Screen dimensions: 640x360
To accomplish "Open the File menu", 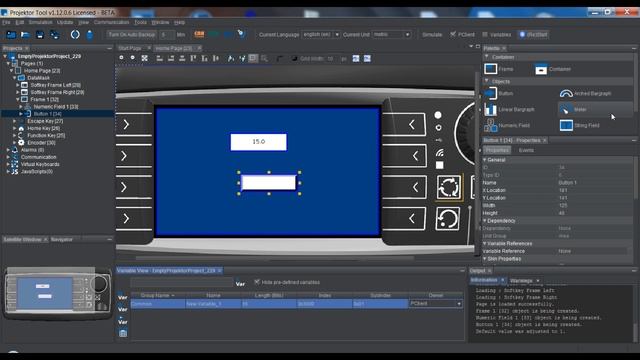I will click(x=6, y=22).
